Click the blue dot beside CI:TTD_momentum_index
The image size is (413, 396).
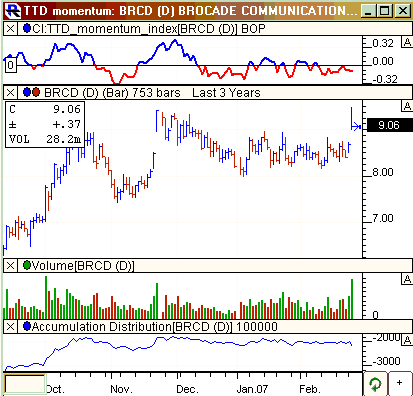coord(27,29)
